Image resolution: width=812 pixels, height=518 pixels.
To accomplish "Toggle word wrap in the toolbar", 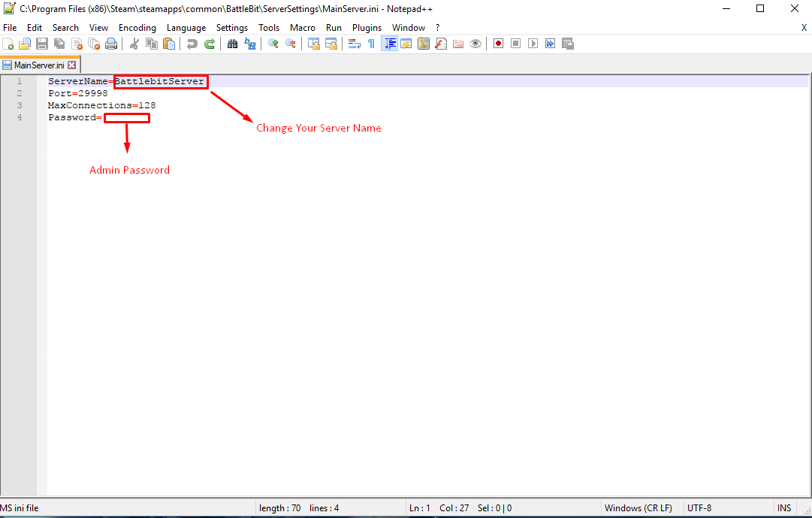I will pyautogui.click(x=355, y=44).
